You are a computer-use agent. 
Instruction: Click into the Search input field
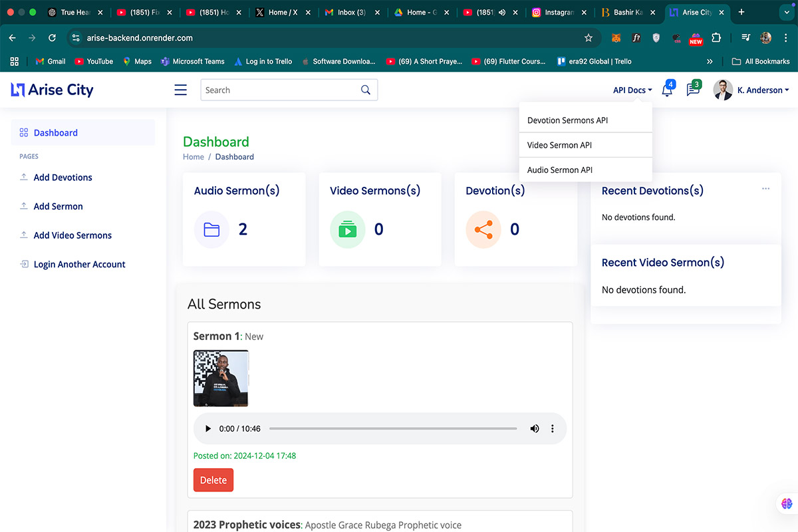[x=279, y=90]
